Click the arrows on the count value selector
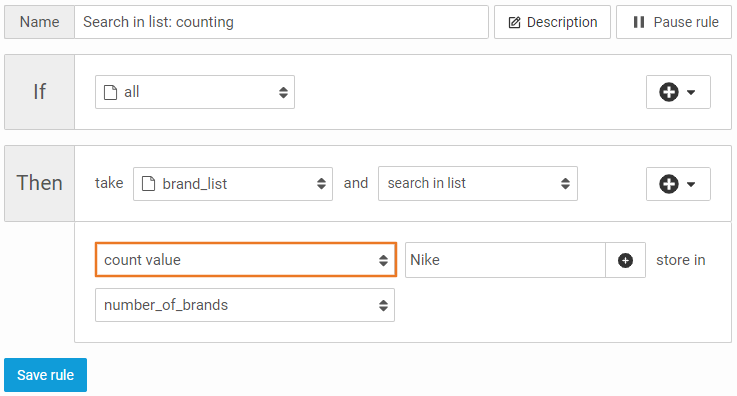Image resolution: width=737 pixels, height=396 pixels. coord(384,260)
